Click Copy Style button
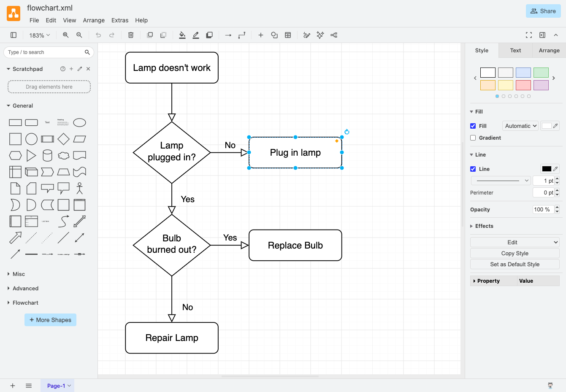The image size is (566, 392). (515, 253)
